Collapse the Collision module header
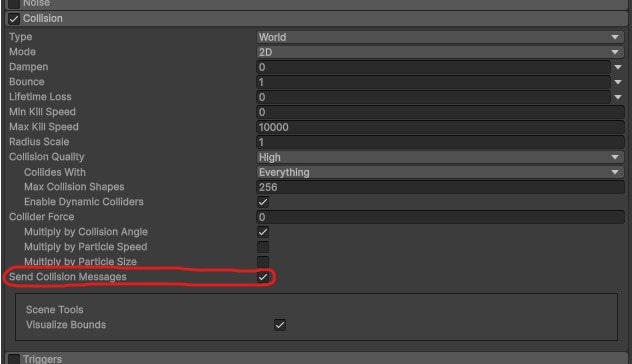632x364 pixels. [318, 19]
